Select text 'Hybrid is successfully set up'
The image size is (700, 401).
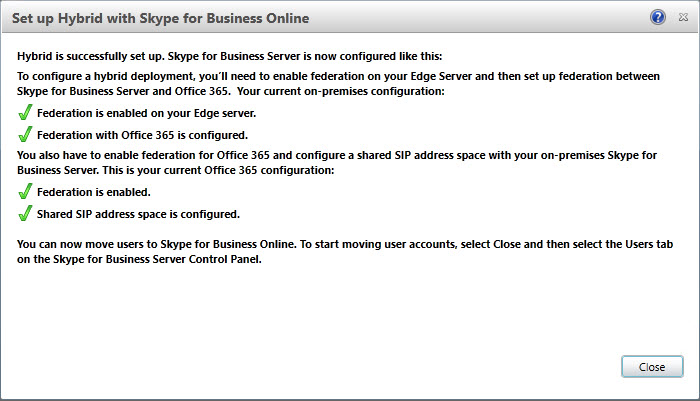pos(89,56)
